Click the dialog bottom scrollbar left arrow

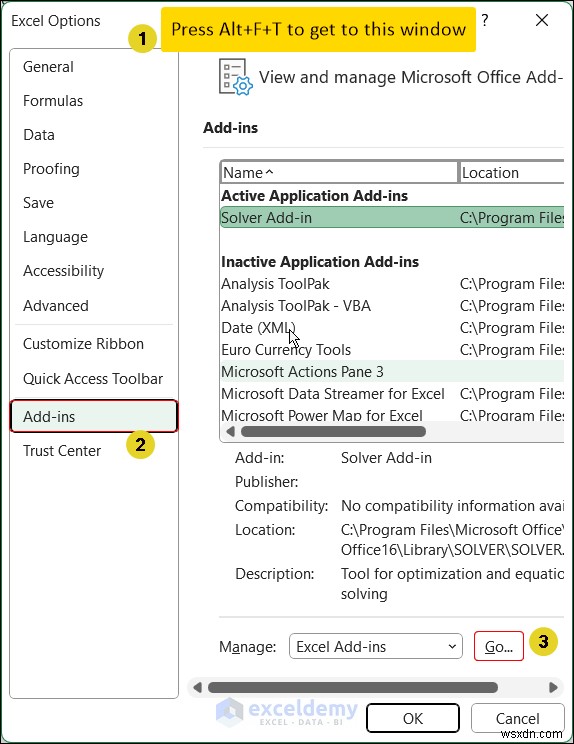[198, 687]
